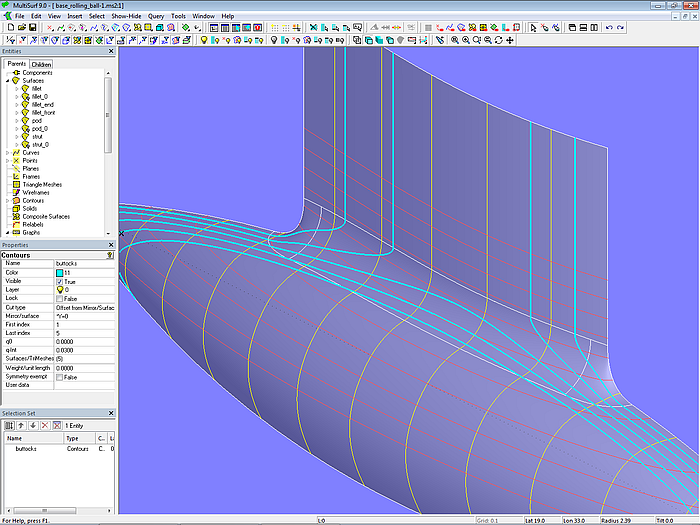Click the Save file toolbar icon
This screenshot has height=525, width=700.
pos(32,28)
